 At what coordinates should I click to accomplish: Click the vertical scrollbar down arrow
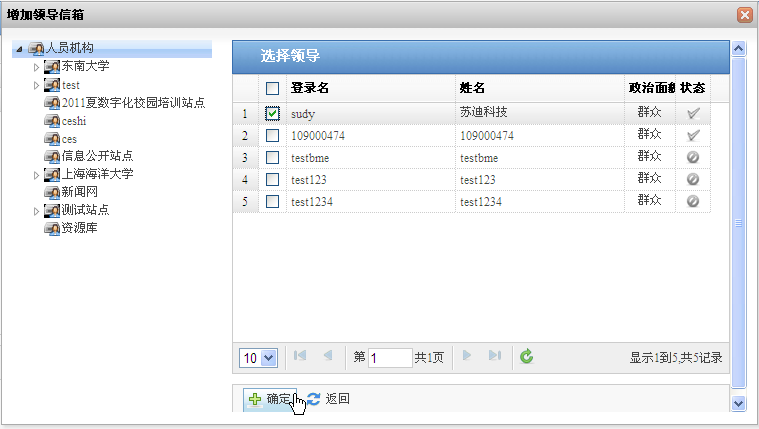pos(739,403)
